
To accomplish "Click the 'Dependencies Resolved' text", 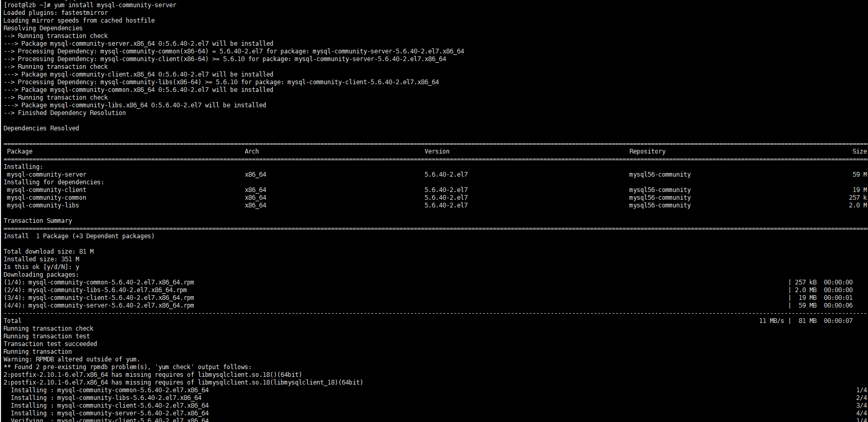I will 41,128.
